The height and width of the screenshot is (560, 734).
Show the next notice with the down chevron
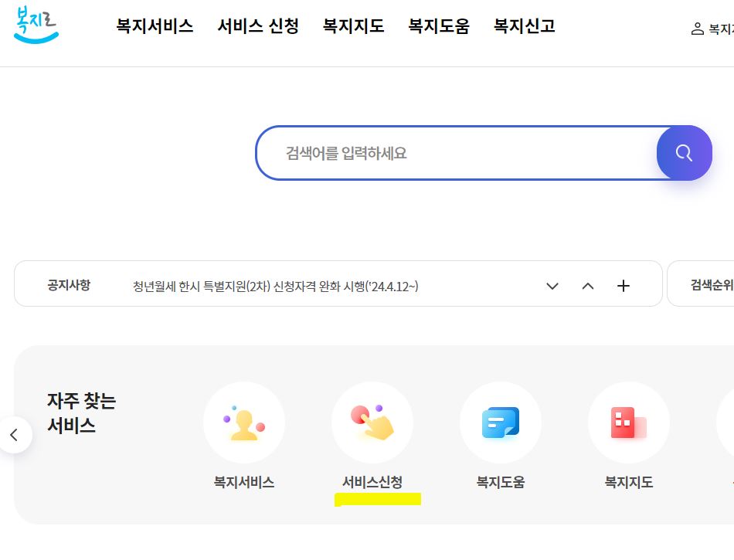coord(552,286)
